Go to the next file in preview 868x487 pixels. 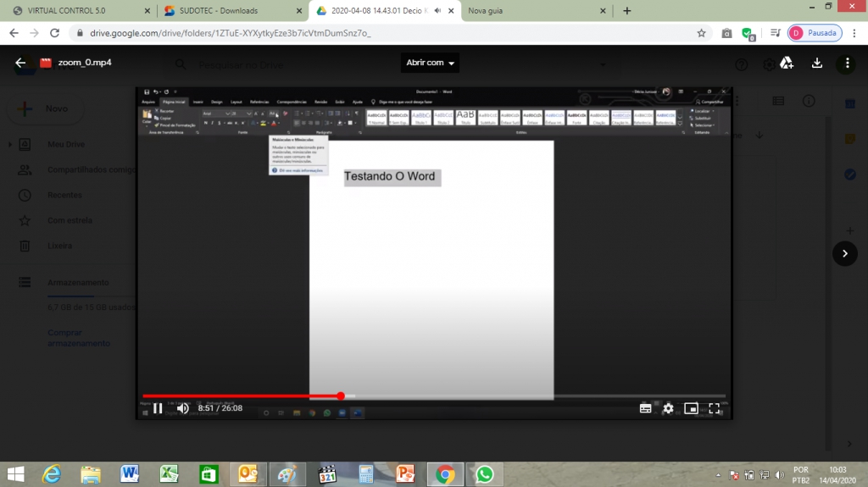coord(844,253)
